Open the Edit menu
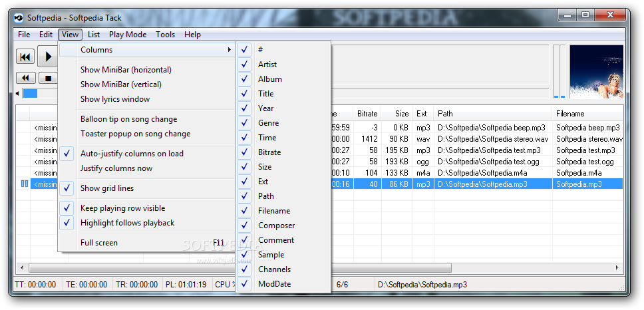The width and height of the screenshot is (644, 310). click(x=46, y=35)
